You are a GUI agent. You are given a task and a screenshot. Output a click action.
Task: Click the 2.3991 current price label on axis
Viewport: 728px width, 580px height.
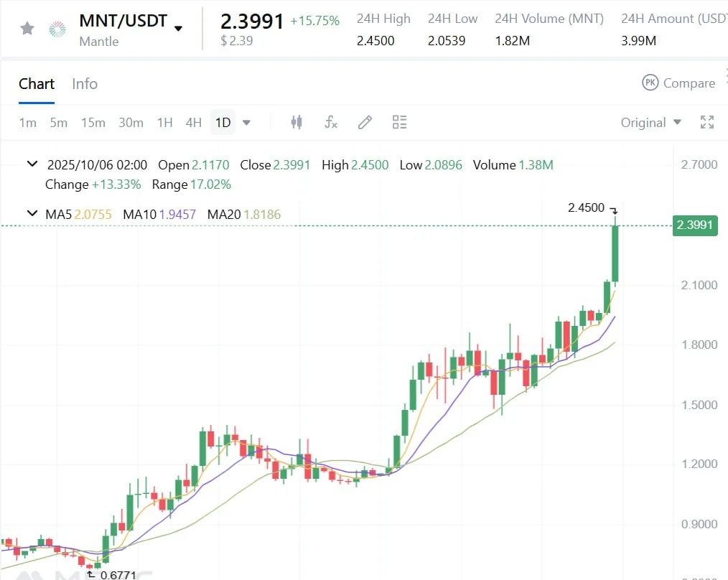(695, 225)
